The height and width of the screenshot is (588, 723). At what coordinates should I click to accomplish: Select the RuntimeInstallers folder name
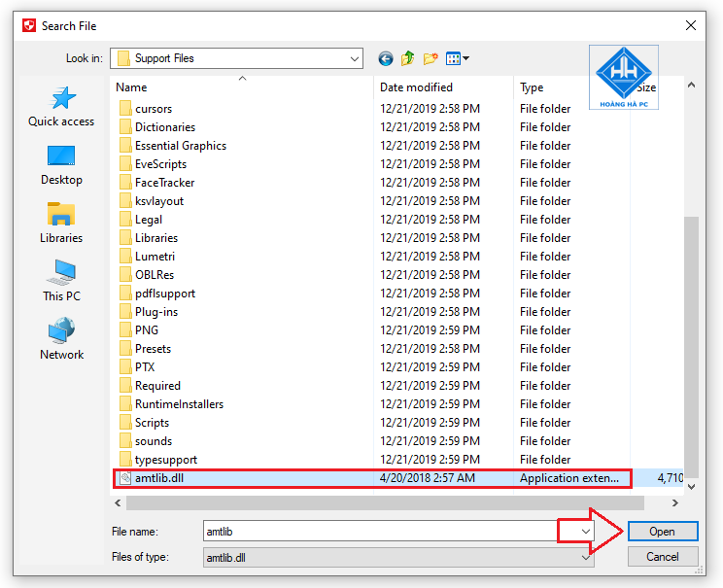click(x=179, y=404)
